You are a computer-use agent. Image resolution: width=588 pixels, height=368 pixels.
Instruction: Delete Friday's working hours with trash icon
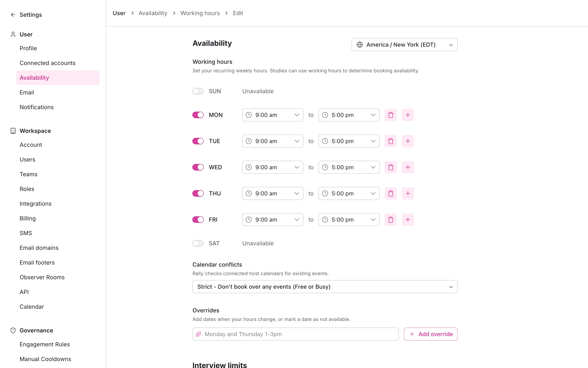[x=391, y=220]
